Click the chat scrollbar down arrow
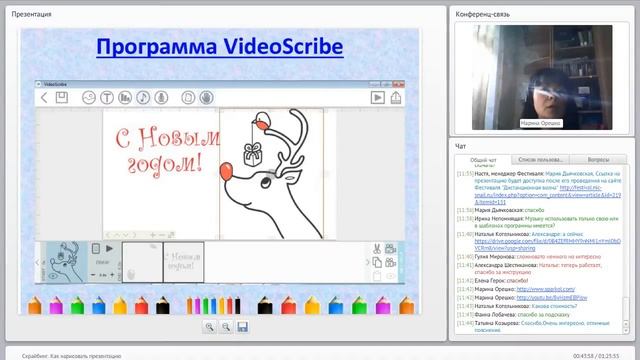640x360 pixels. 626,331
